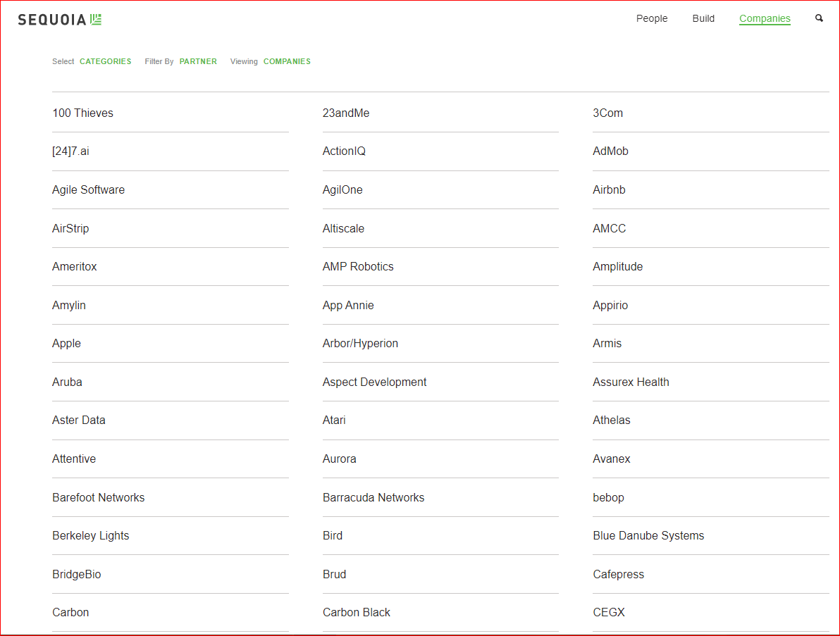Click Arbor/Hyperion
This screenshot has width=840, height=636.
coord(360,343)
